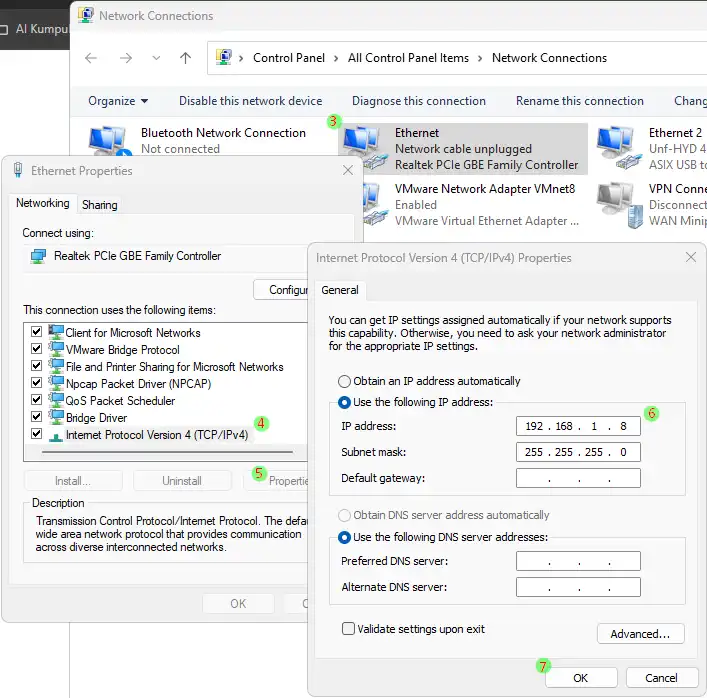Go up one folder level arrow
This screenshot has height=698, width=707.
185,58
